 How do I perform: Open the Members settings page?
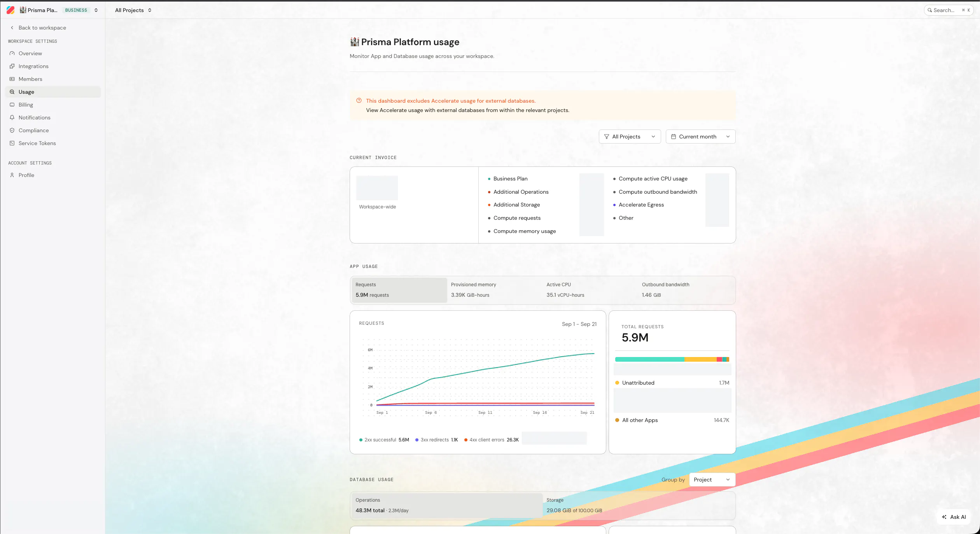click(53, 79)
